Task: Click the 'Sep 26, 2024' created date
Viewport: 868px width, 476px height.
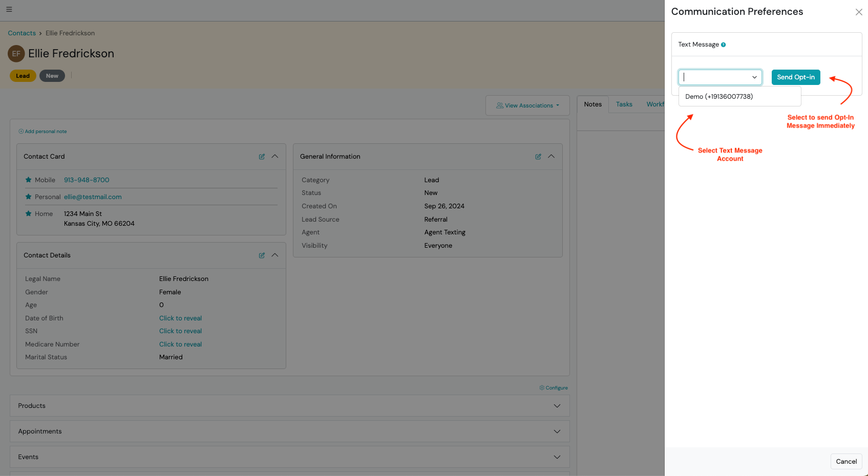Action: (x=444, y=206)
